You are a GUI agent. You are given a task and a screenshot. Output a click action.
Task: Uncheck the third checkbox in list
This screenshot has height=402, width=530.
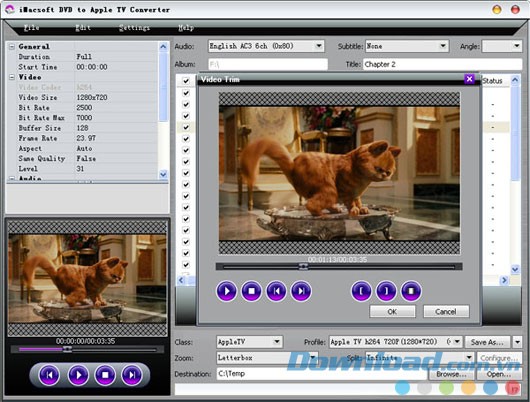click(186, 104)
